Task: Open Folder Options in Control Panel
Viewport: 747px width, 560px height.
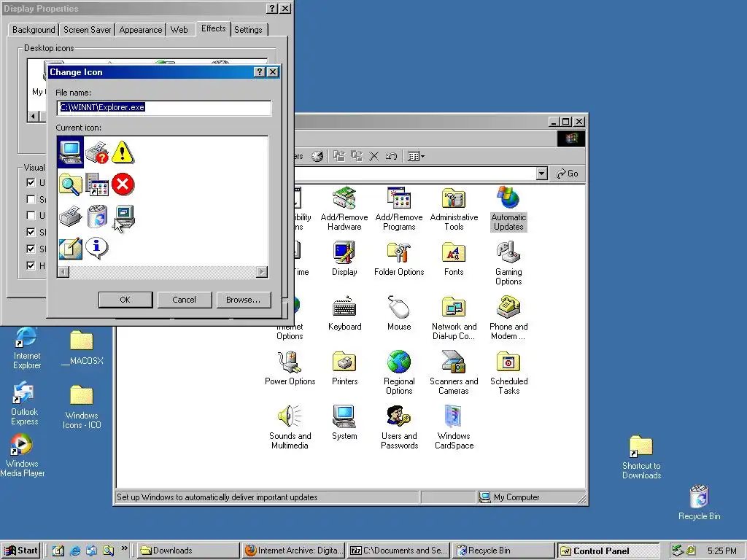Action: (x=399, y=259)
